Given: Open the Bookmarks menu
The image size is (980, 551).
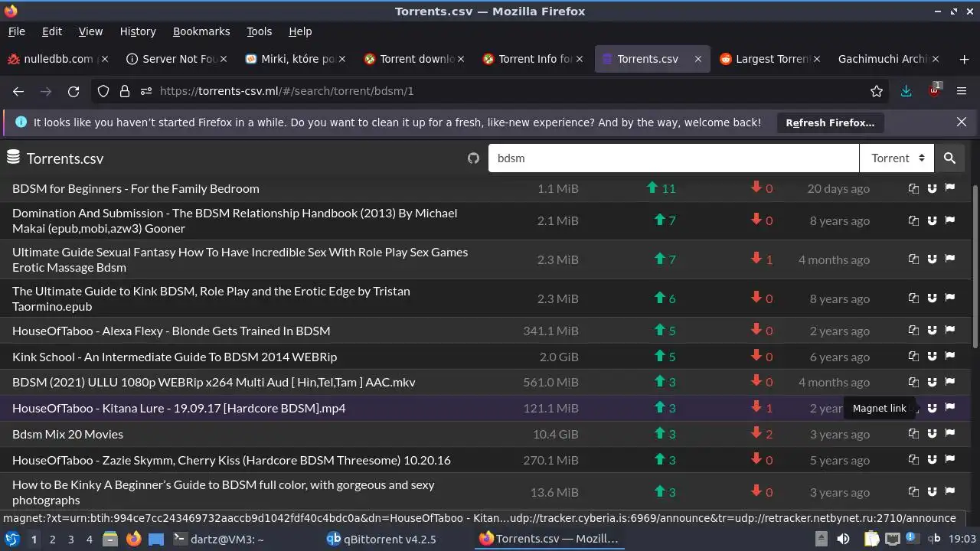Looking at the screenshot, I should tap(201, 31).
